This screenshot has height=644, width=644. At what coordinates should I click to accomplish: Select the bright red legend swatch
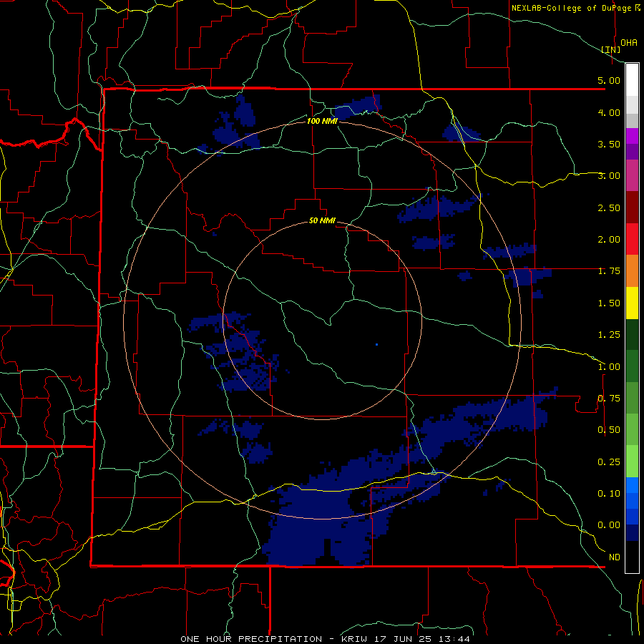coord(632,239)
